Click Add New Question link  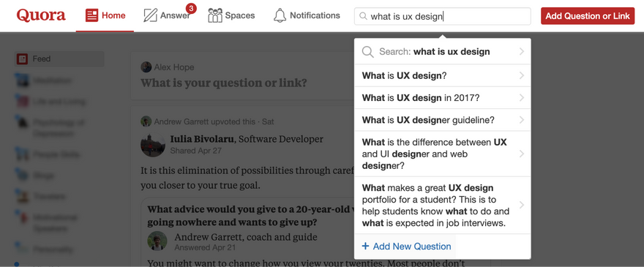tap(406, 247)
